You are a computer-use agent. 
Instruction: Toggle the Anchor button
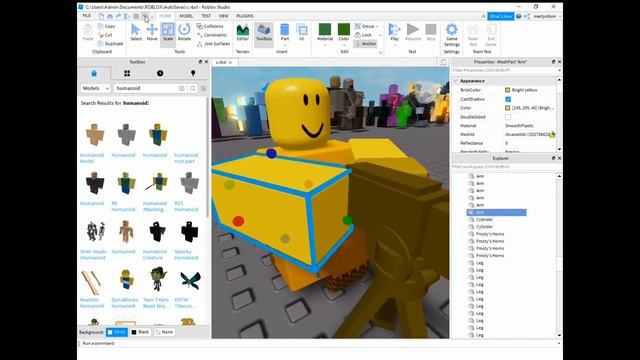(365, 44)
